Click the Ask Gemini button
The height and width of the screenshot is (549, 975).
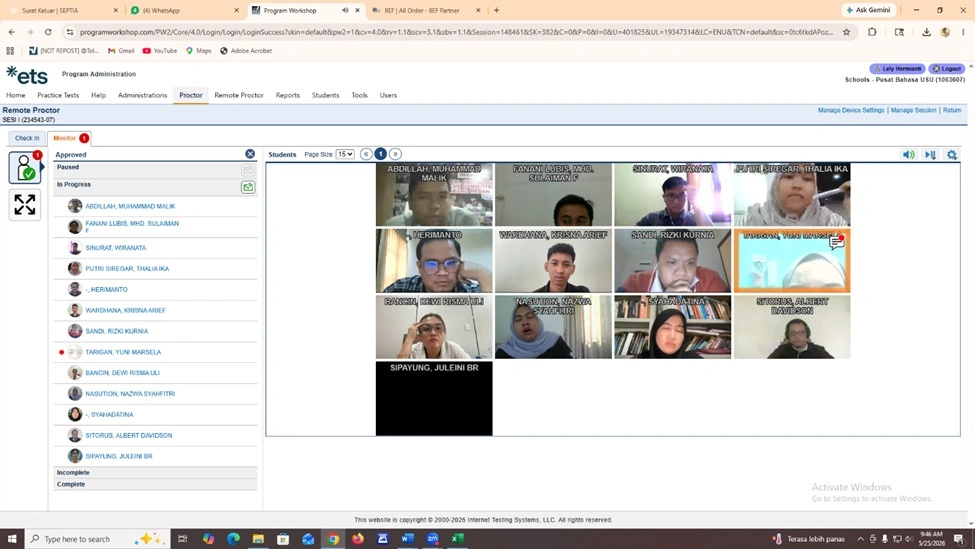coord(869,10)
